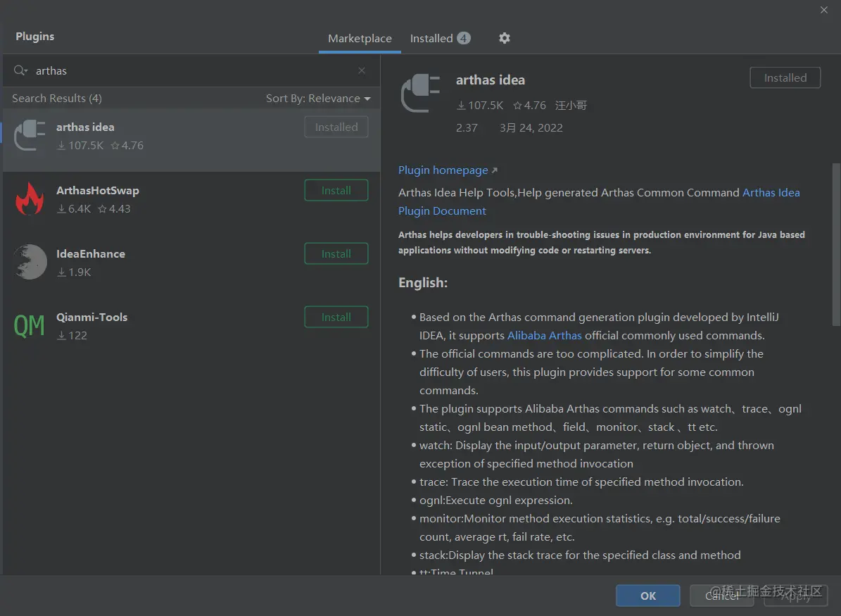Close the Plugins dialog window
Screen dimensions: 841x616
click(x=824, y=10)
